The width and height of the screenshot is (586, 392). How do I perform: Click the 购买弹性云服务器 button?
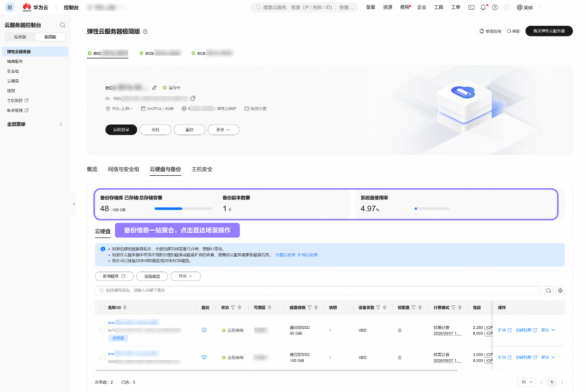[549, 31]
